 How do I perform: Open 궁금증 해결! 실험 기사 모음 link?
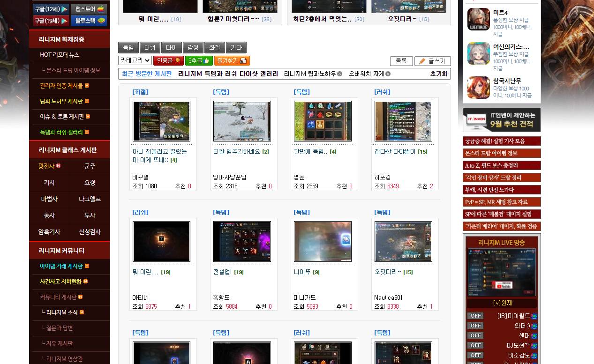502,141
